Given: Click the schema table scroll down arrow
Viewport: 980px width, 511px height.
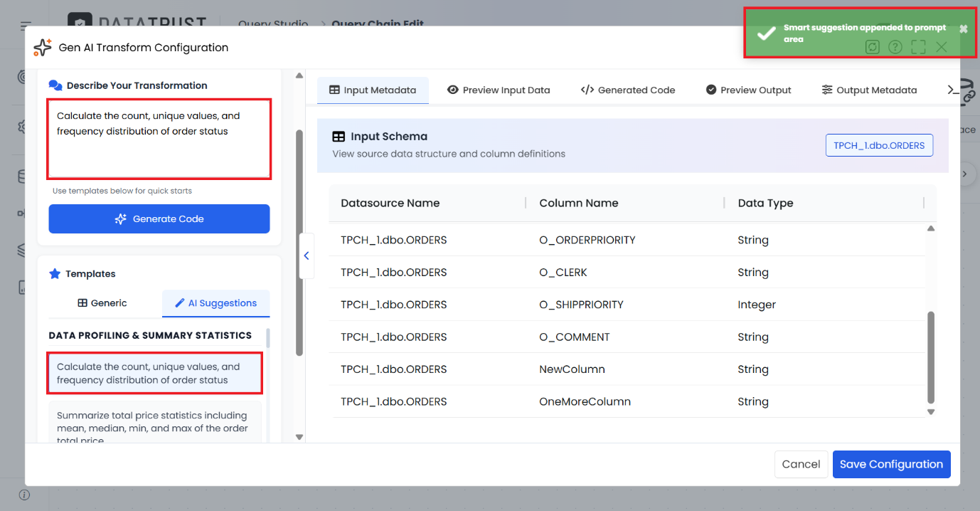Looking at the screenshot, I should (931, 412).
